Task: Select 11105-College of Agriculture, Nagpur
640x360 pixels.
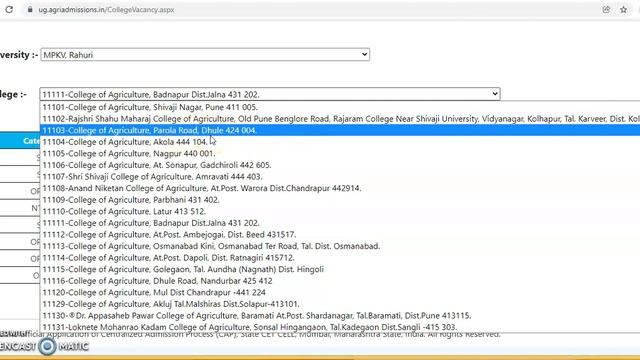Action: click(x=340, y=153)
